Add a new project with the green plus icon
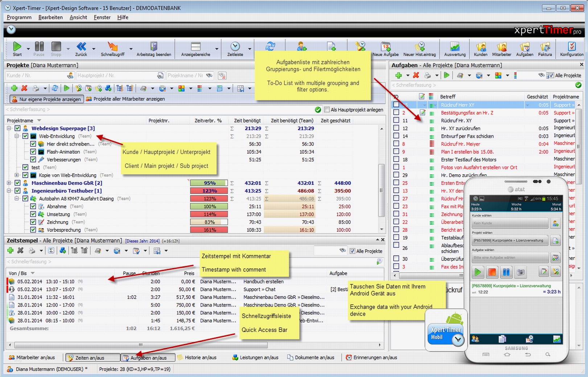The height and width of the screenshot is (377, 588). (x=15, y=88)
